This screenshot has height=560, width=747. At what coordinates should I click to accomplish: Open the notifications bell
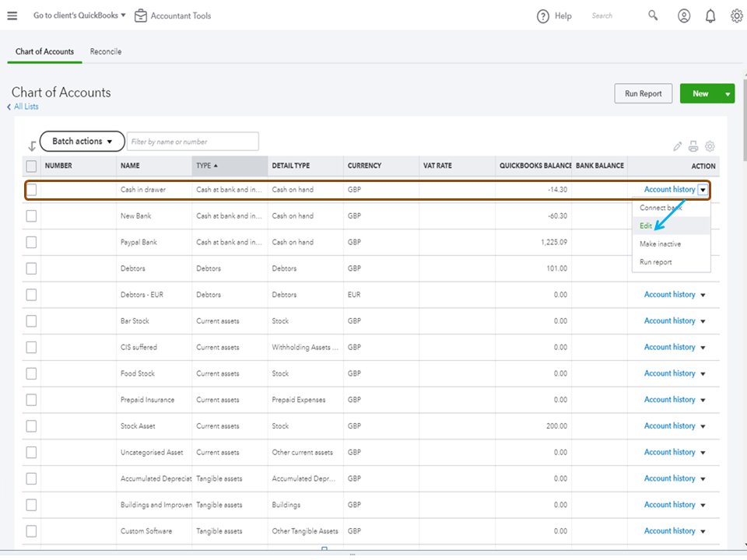click(710, 16)
